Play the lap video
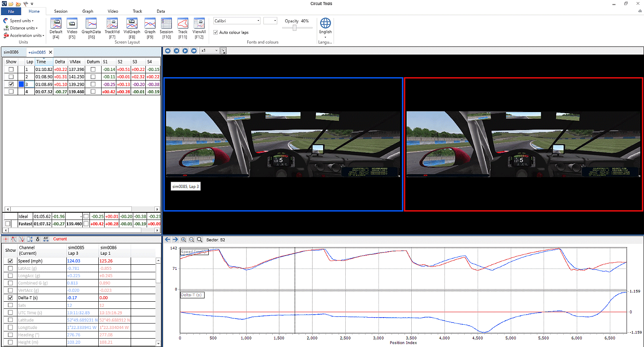Image resolution: width=644 pixels, height=347 pixels. click(x=185, y=51)
